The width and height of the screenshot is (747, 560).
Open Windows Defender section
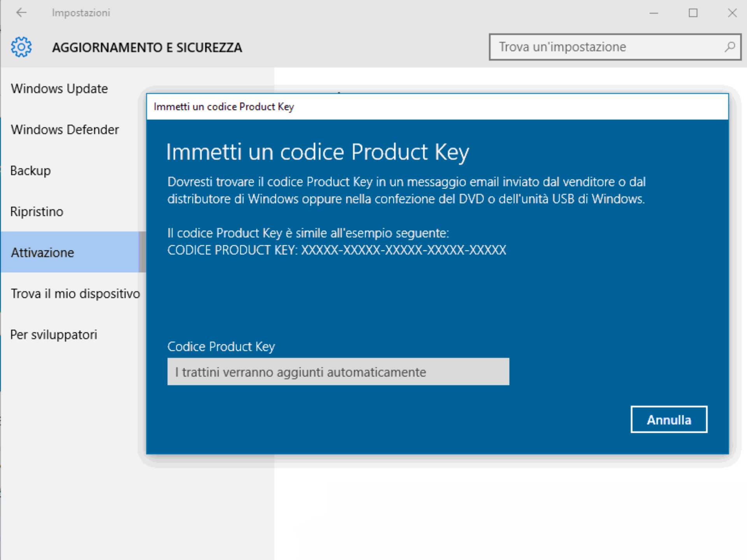[x=65, y=129]
